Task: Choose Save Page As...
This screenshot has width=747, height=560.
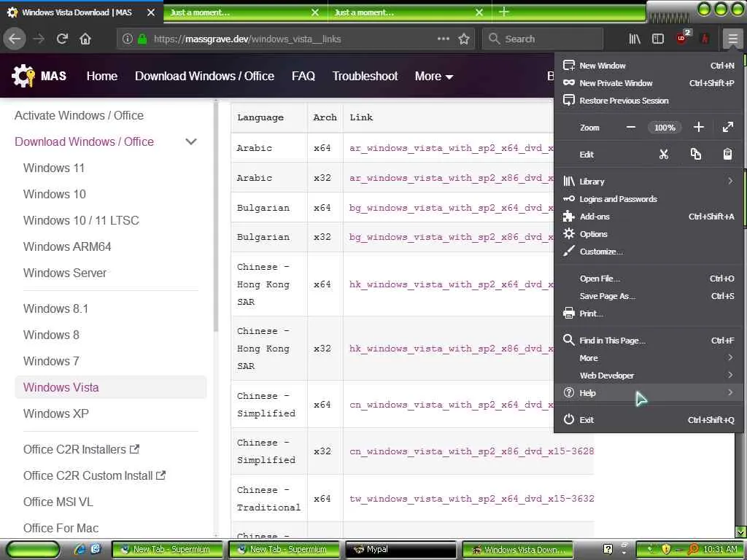Action: pyautogui.click(x=649, y=296)
